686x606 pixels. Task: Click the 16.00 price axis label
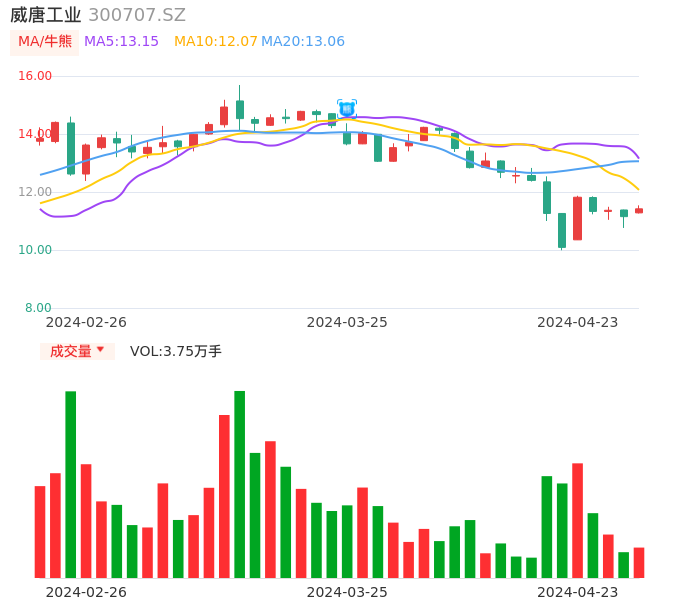(36, 76)
